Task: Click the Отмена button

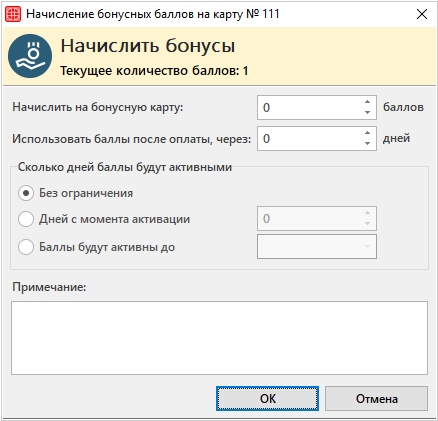Action: coord(376,399)
